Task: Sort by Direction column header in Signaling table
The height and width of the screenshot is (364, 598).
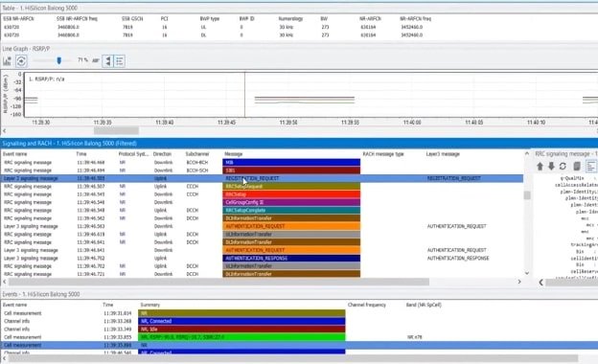Action: (162, 154)
